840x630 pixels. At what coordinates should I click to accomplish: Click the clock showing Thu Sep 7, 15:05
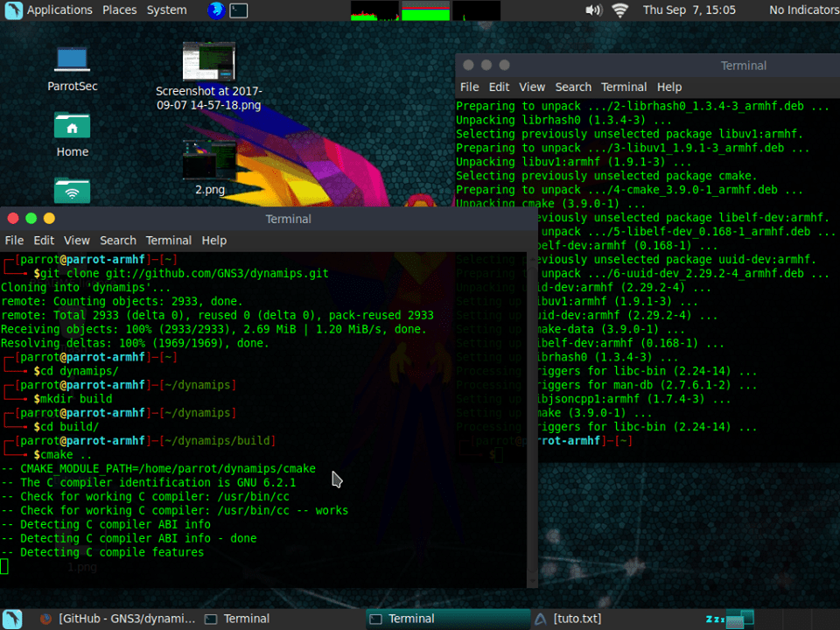[689, 10]
